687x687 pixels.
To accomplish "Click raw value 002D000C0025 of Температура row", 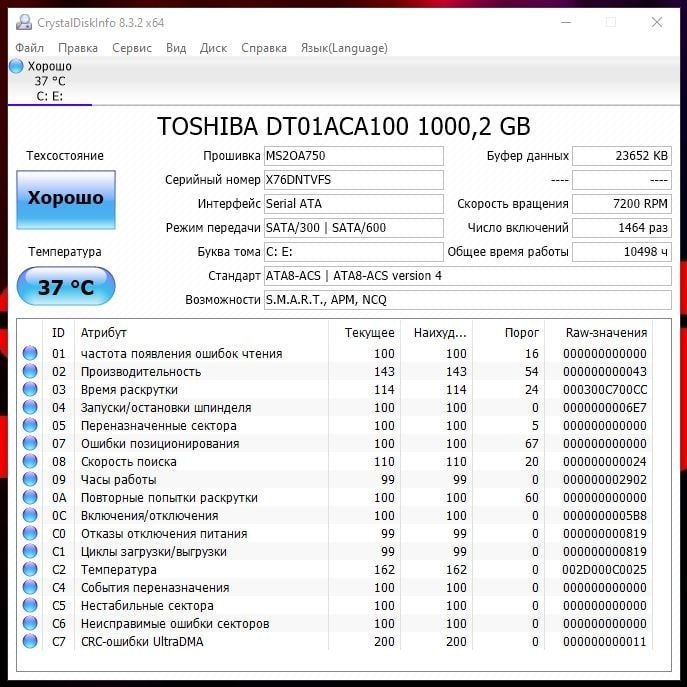I will coord(605,569).
